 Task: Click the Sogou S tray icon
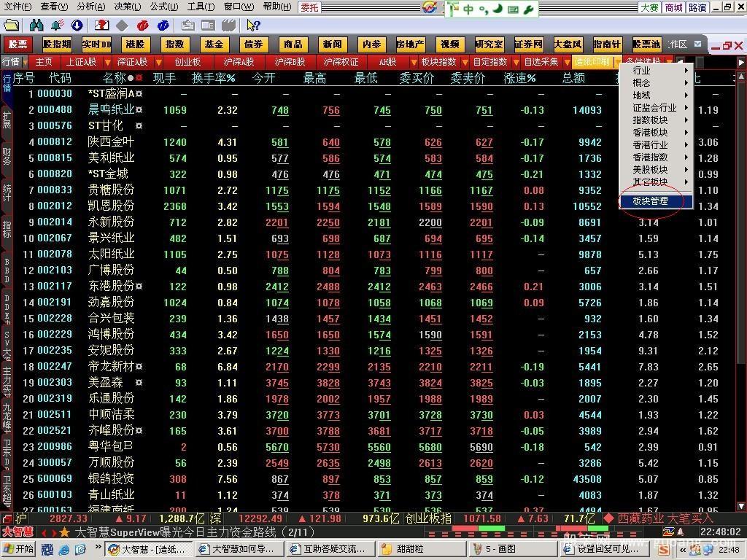[x=663, y=550]
